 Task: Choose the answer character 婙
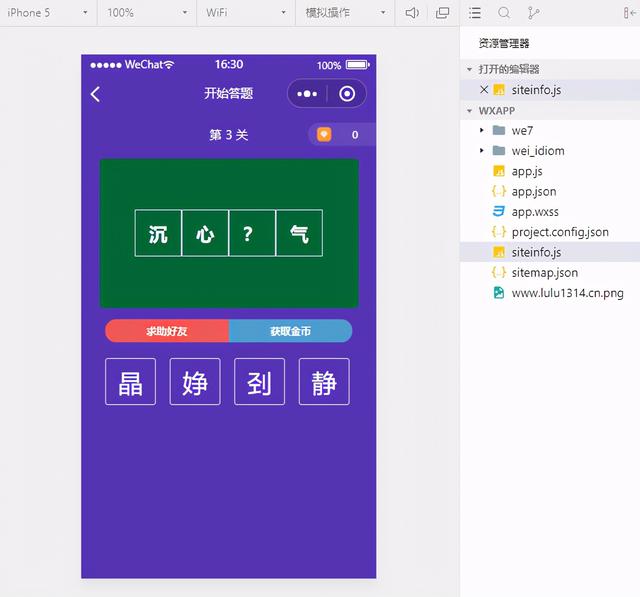click(195, 382)
